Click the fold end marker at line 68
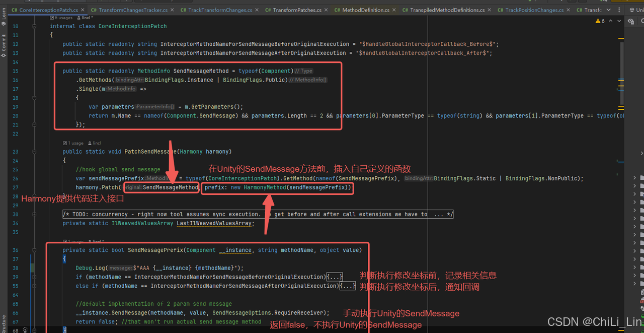This screenshot has width=644, height=333. pos(34,330)
